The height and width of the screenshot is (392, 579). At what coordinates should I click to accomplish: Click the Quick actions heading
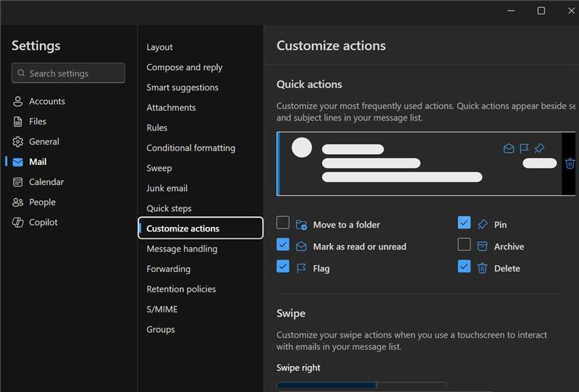[309, 85]
